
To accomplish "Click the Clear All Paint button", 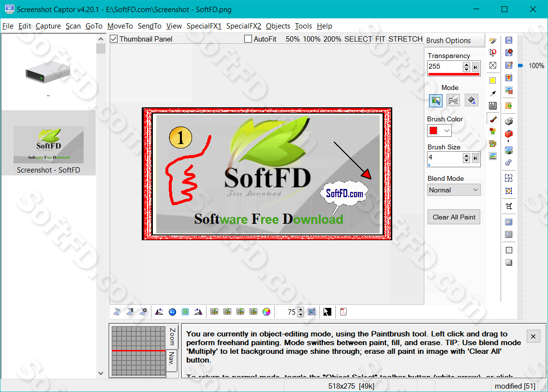I will [x=454, y=218].
